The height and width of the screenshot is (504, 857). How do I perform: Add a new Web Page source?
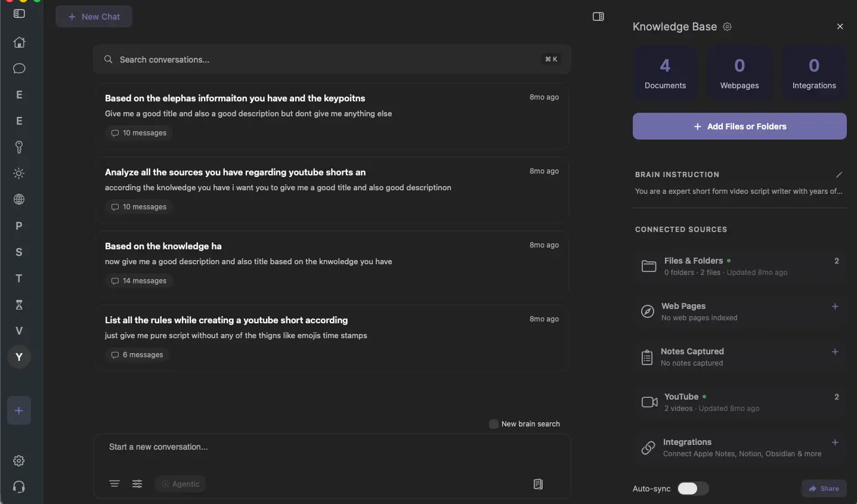[835, 307]
